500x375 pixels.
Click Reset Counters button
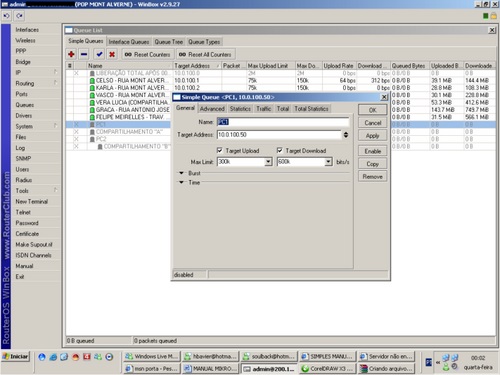coord(147,54)
